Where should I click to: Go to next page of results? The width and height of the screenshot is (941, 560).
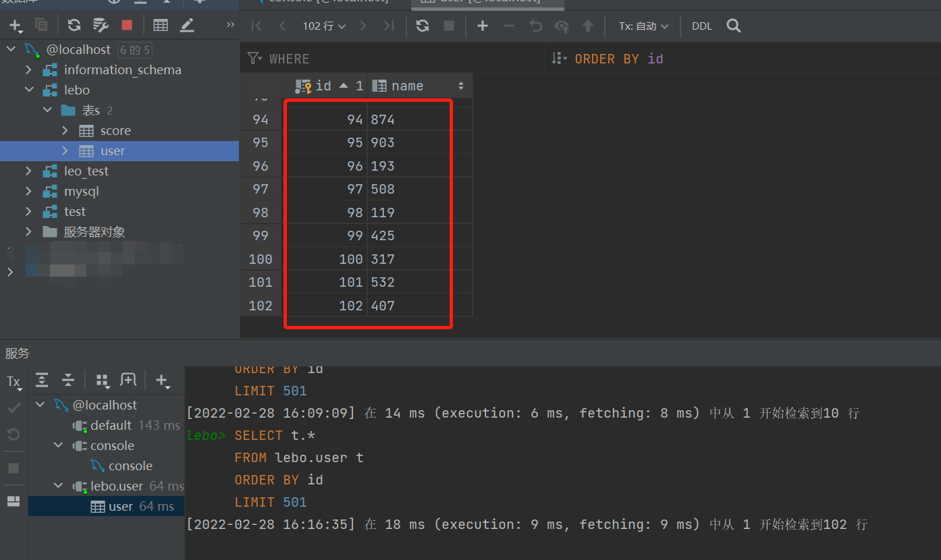[363, 26]
